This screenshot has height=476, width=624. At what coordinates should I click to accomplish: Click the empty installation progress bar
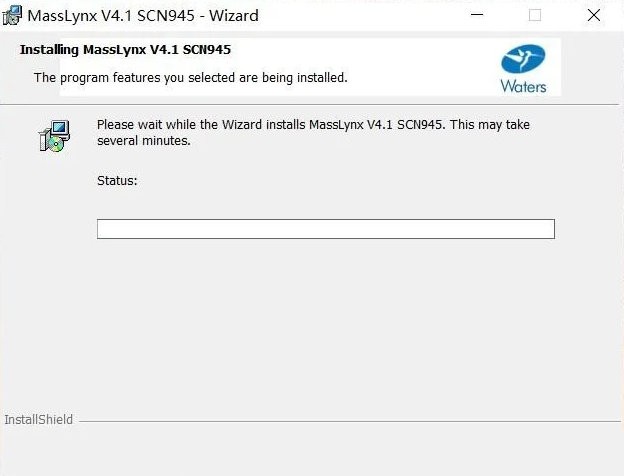[x=325, y=229]
